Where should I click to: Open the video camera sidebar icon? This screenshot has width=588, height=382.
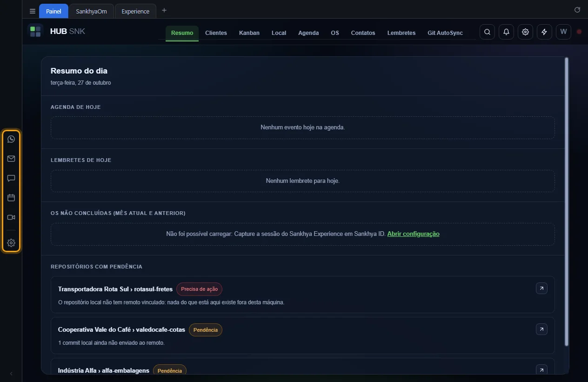(x=11, y=217)
